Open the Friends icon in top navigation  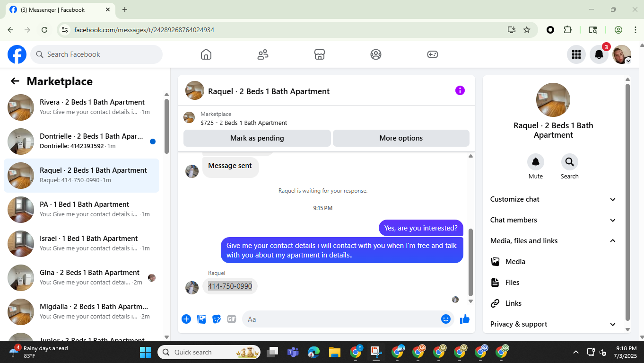coord(263,54)
